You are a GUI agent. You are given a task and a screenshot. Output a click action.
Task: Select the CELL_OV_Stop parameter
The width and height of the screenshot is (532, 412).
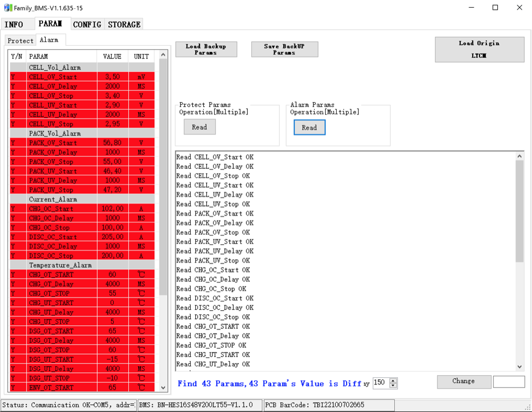pos(82,96)
